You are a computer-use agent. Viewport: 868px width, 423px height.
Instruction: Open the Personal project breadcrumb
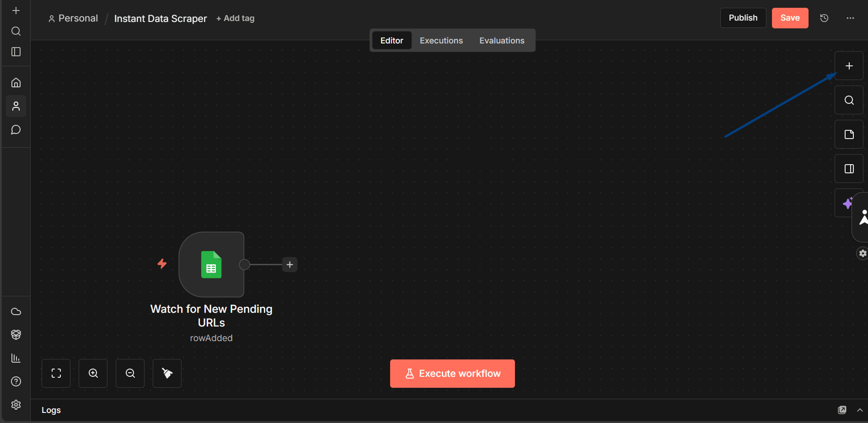click(73, 18)
